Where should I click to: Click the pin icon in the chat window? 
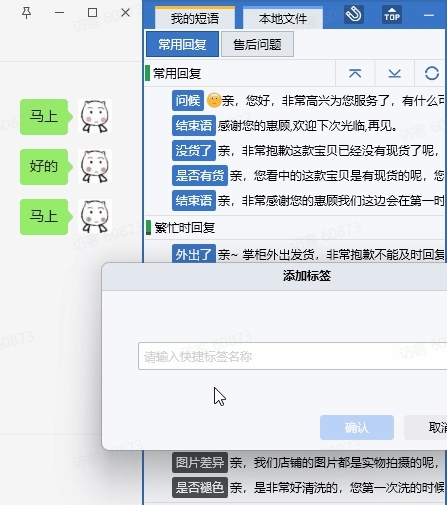26,13
